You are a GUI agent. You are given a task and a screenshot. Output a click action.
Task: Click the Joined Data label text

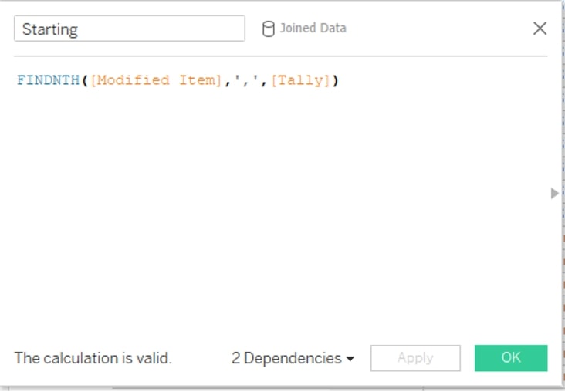pos(313,28)
